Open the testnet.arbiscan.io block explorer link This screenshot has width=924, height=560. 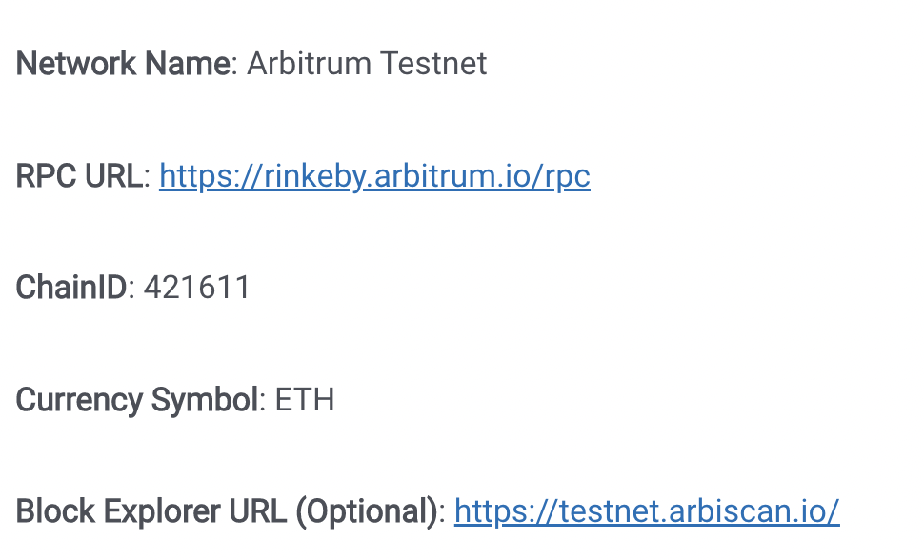click(x=647, y=511)
